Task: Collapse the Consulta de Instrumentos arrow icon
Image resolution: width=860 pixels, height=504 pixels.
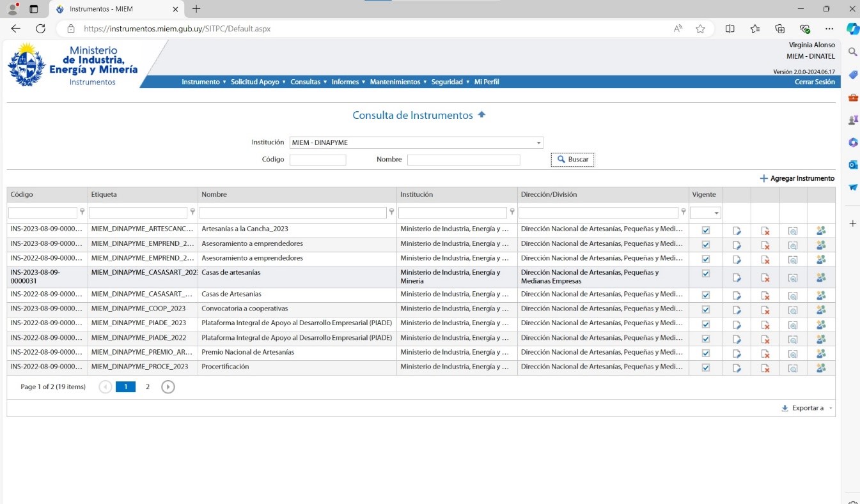Action: pos(481,115)
